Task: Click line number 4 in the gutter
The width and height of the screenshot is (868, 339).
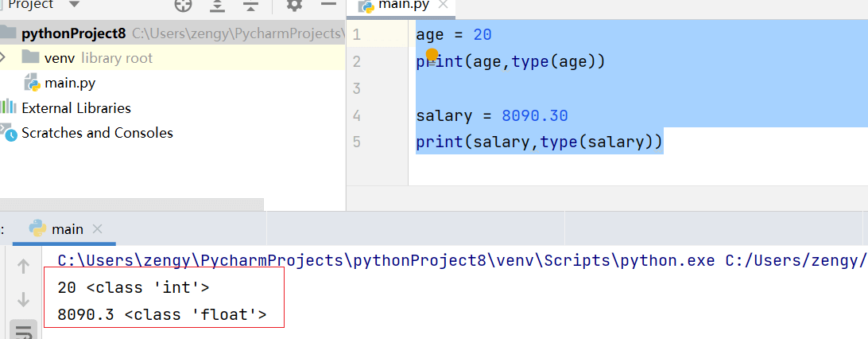Action: coord(356,115)
